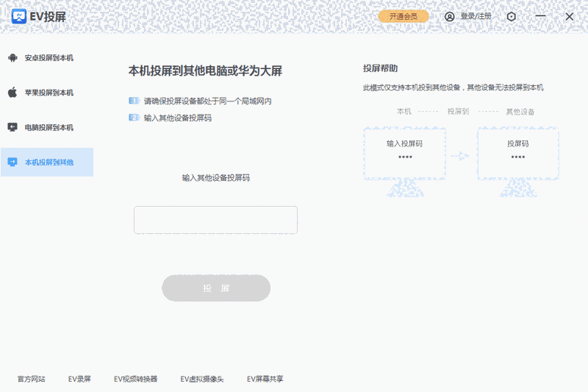This screenshot has height=392, width=588.
Task: Click the 投屏码 target monitor illustration
Action: pos(518,162)
